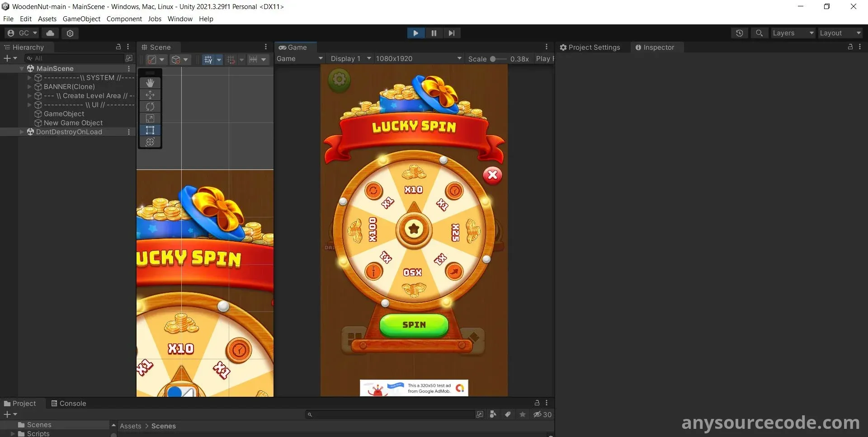Expand the DontDestroyOnLoad scene
Viewport: 868px width, 437px height.
pos(22,132)
